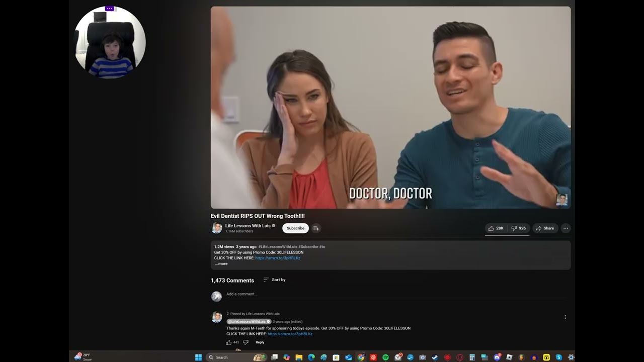Open File Explorer from the taskbar
Screen dimensions: 644x362
[299, 357]
